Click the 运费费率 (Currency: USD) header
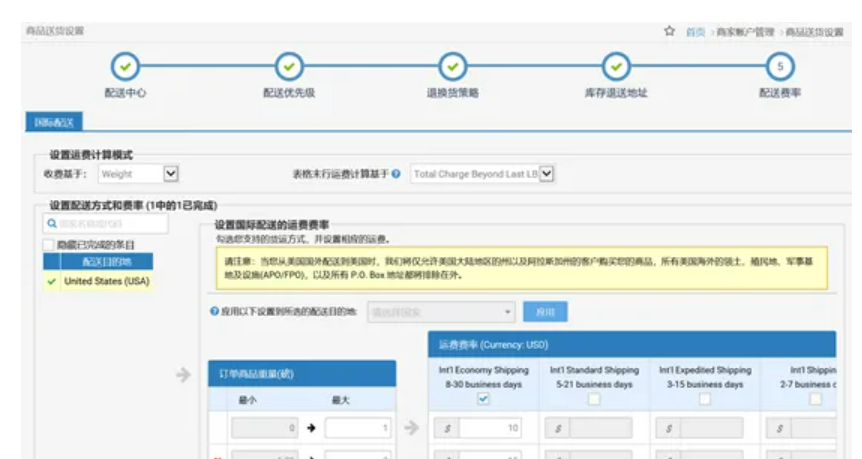The height and width of the screenshot is (459, 862). point(632,345)
